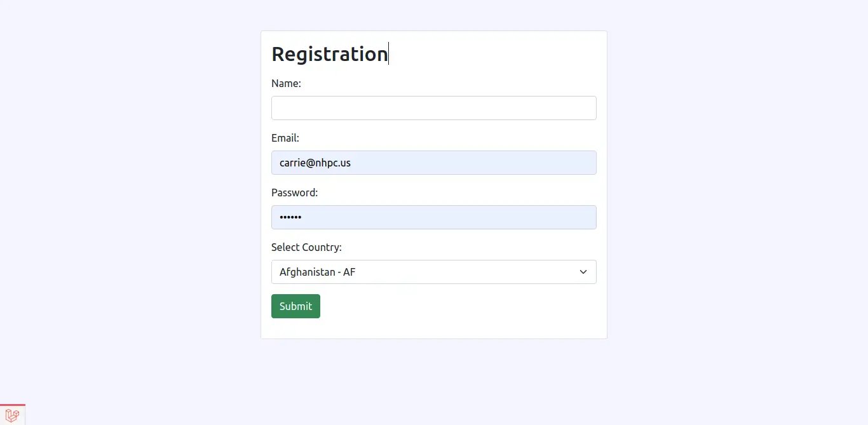868x425 pixels.
Task: Click the 'AF' code in country dropdown
Action: [x=349, y=272]
